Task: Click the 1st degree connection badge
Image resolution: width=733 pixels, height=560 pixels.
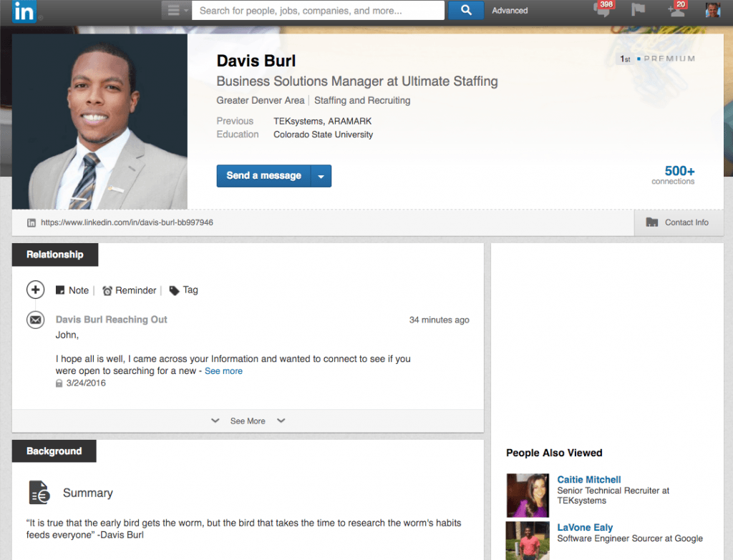Action: 625,59
